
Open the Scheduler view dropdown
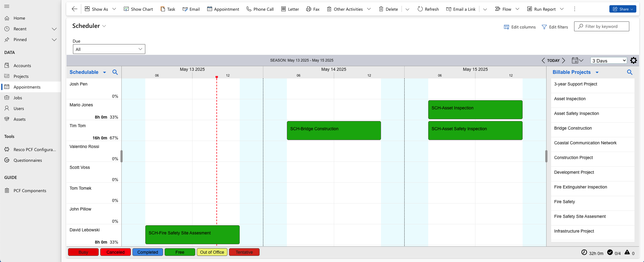pyautogui.click(x=89, y=26)
